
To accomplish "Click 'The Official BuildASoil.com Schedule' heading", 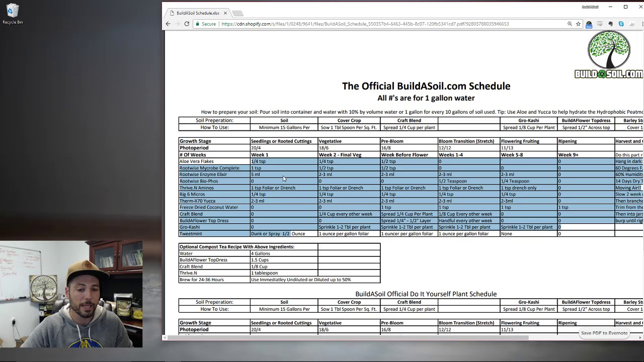I will point(426,86).
